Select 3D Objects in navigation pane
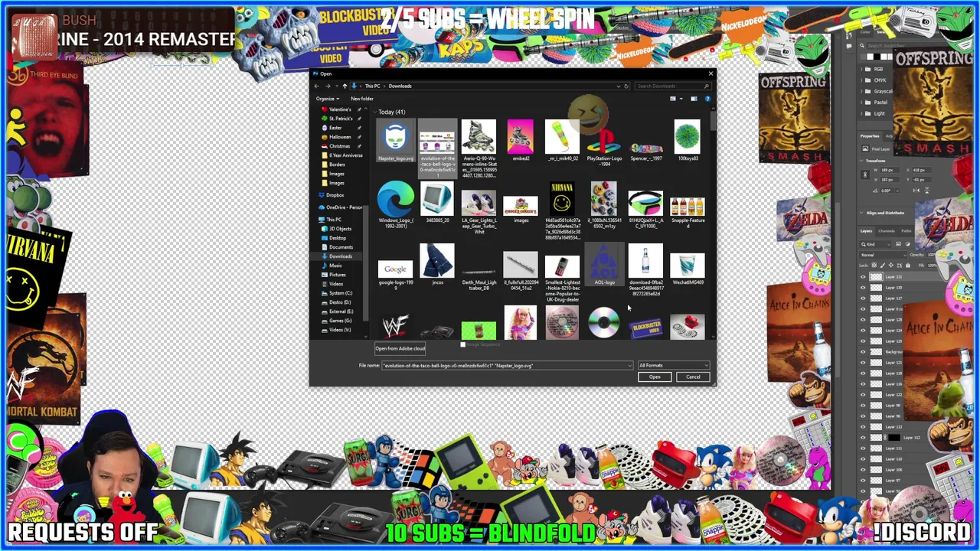980x551 pixels. [340, 229]
